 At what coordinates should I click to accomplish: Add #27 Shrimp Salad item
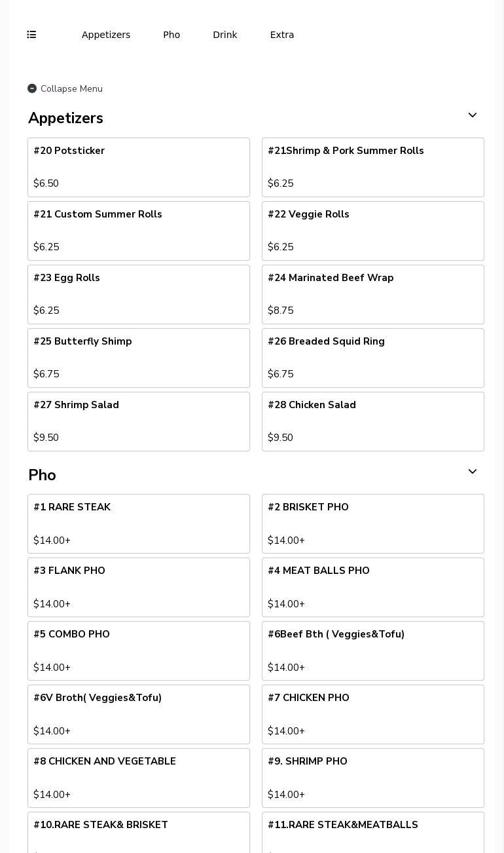(x=139, y=421)
